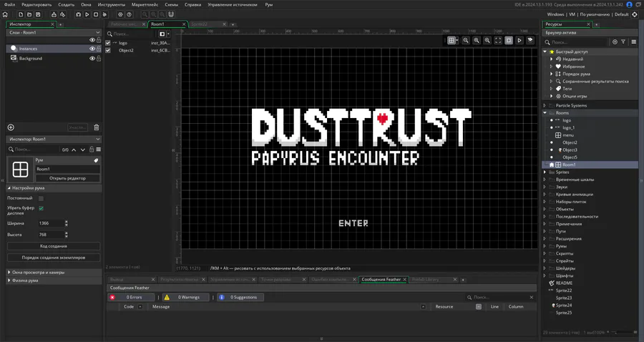
Task: Open the Файл menu
Action: coord(9,4)
